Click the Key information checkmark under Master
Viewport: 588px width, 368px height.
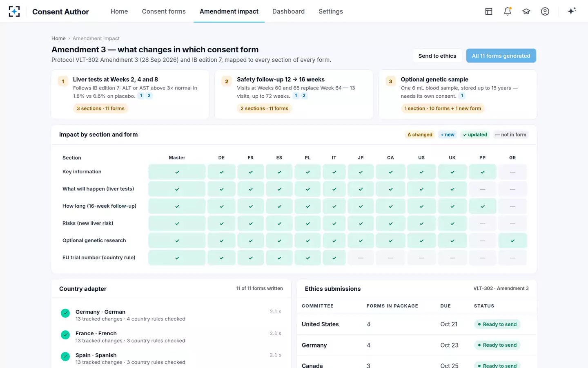[x=177, y=172]
